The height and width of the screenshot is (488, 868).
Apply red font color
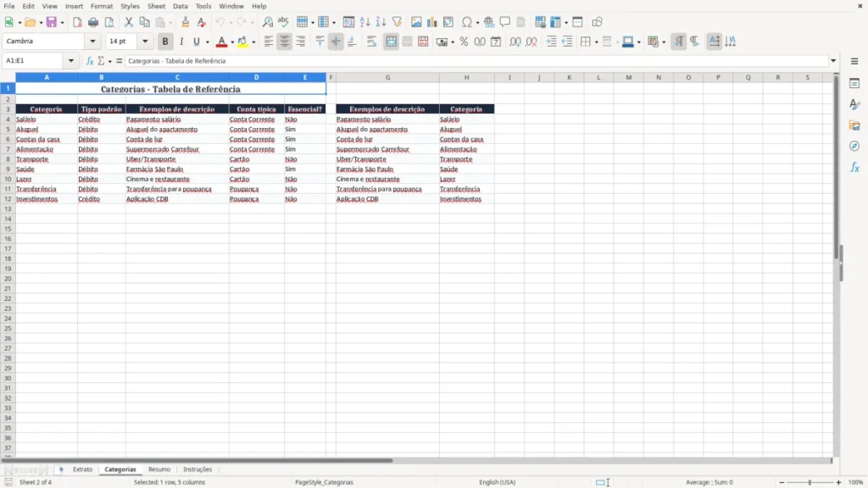[x=221, y=42]
